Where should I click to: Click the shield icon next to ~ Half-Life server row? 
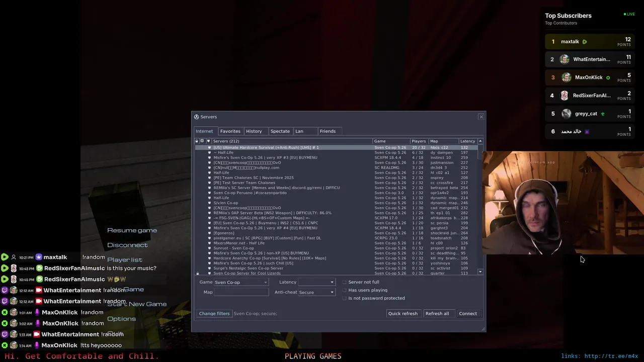209,153
